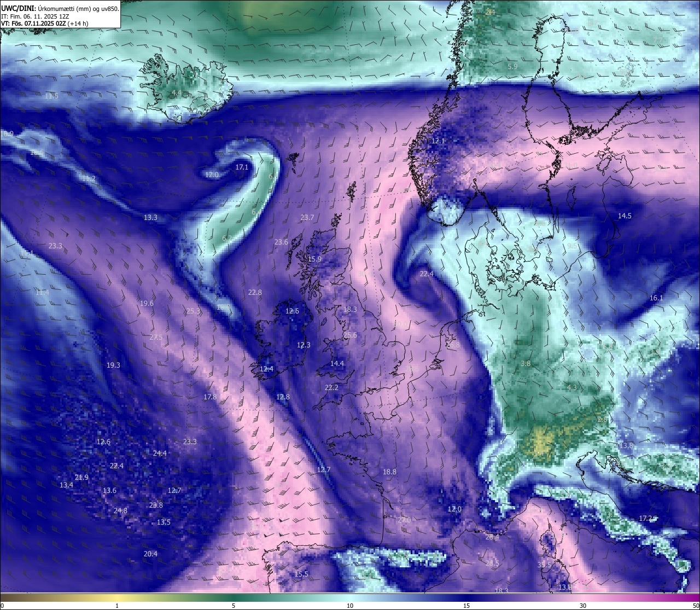Viewport: 700px width, 610px height.
Task: Click the 14.4 value over Wales
Action: 337,363
